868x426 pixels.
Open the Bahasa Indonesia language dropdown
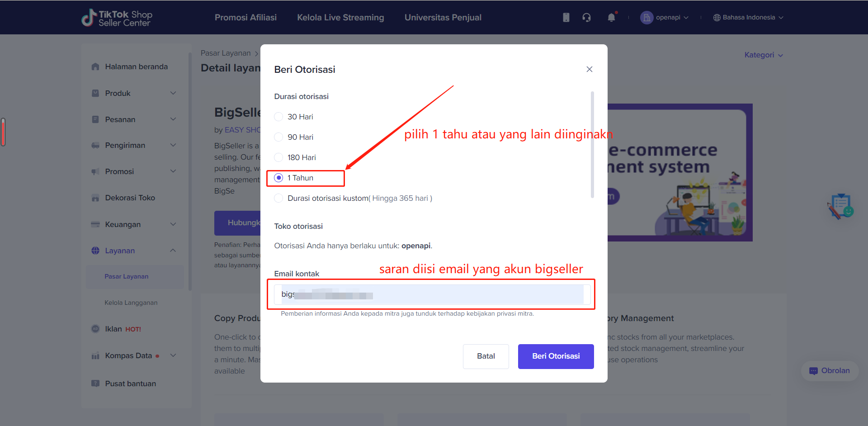coord(748,18)
